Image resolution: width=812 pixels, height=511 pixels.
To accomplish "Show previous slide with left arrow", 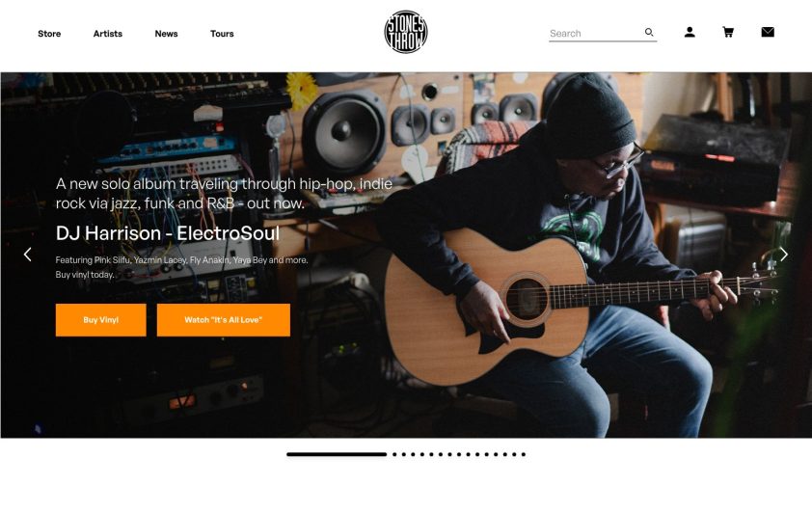I will [x=27, y=255].
